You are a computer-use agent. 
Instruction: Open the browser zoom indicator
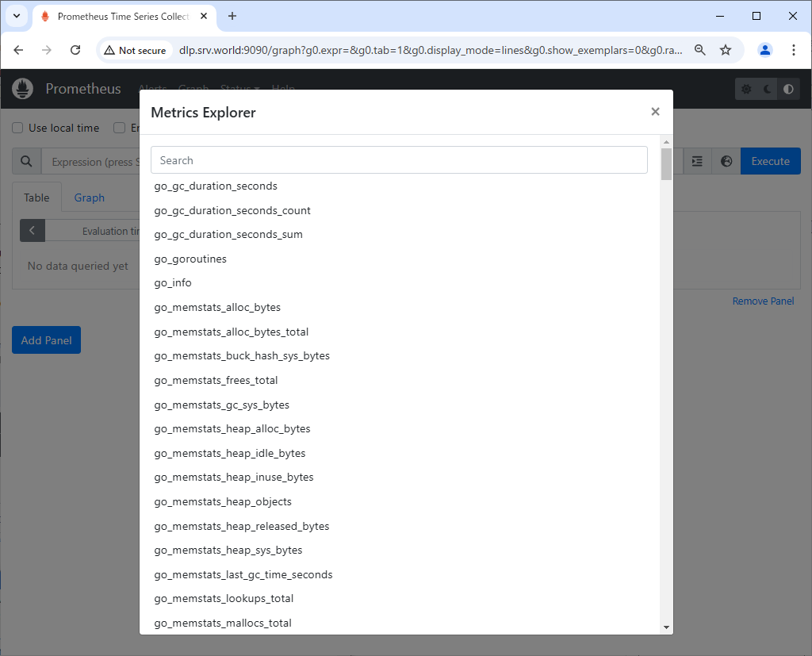coord(699,50)
